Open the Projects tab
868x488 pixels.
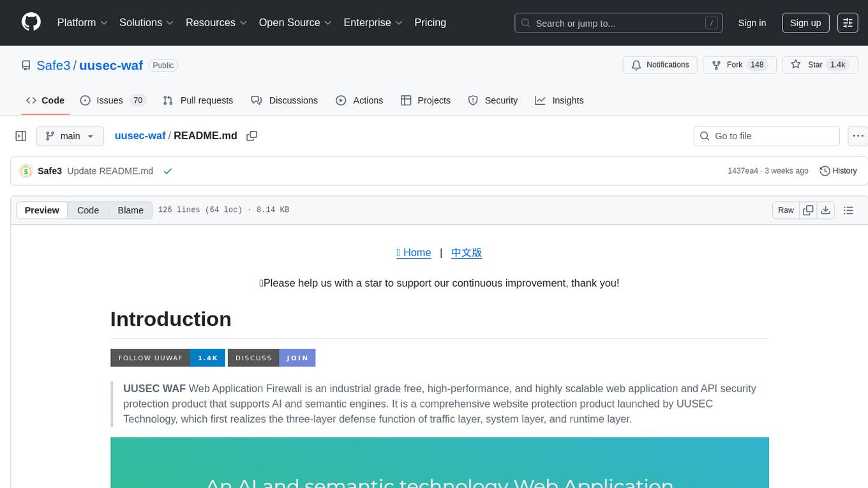[x=426, y=100]
